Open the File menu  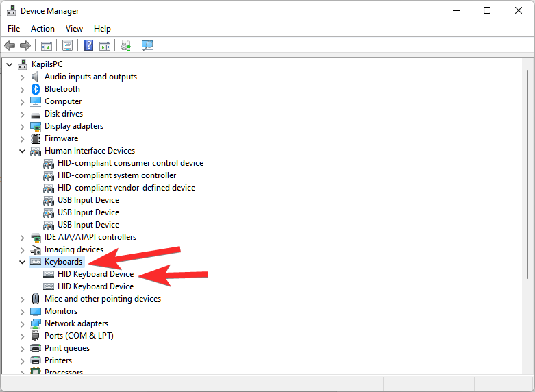click(x=14, y=29)
